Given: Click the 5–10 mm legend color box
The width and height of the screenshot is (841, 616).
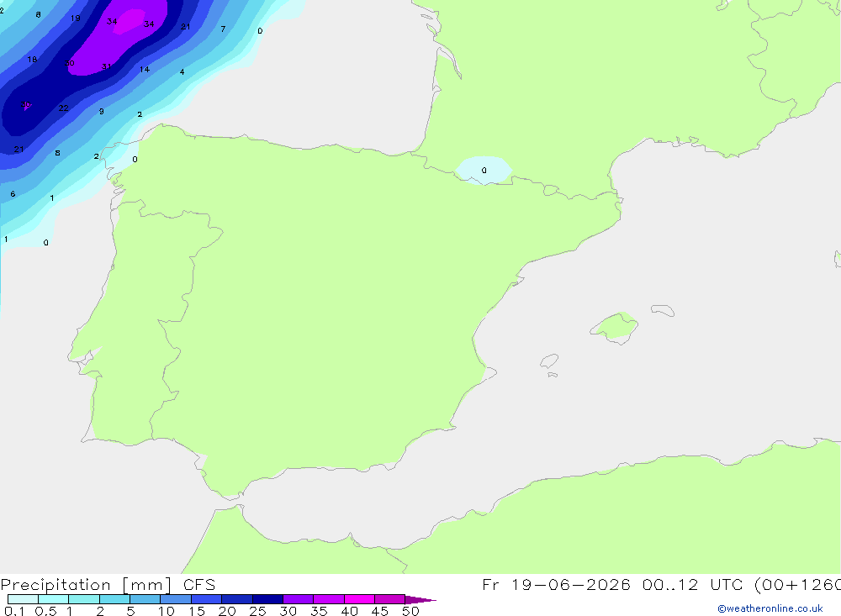Looking at the screenshot, I should tap(145, 599).
